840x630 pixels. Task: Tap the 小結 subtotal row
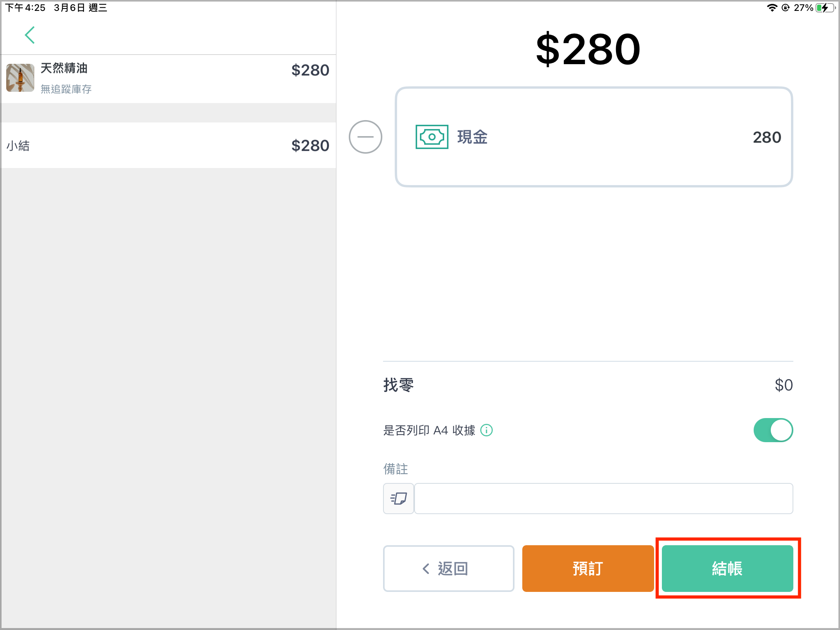point(168,145)
